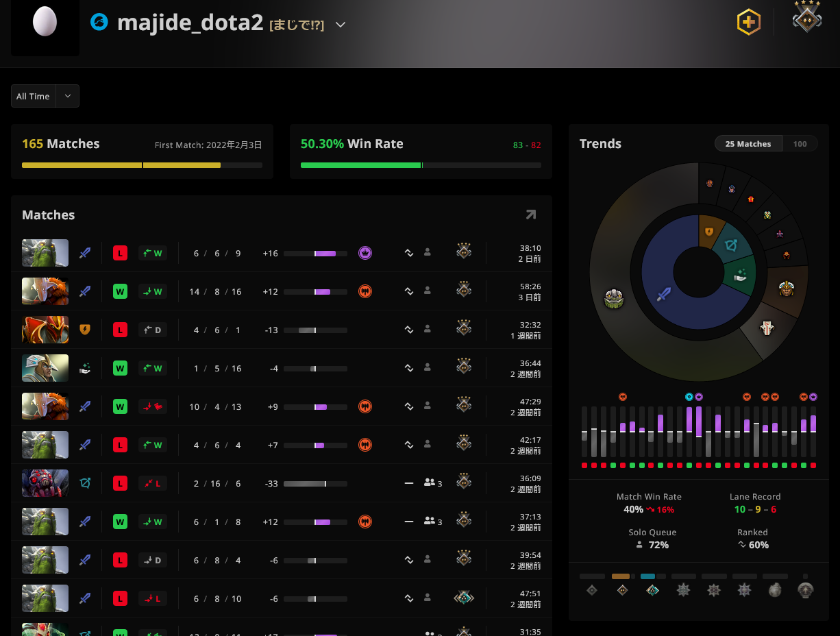The image size is (840, 636).
Task: Switch Trends to 25 Matches
Action: (x=748, y=144)
